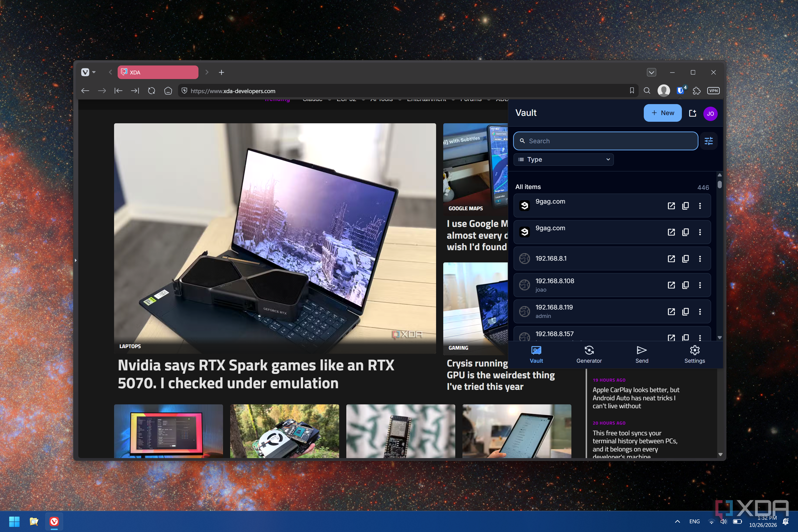
Task: Click the vault Search field
Action: click(x=606, y=141)
